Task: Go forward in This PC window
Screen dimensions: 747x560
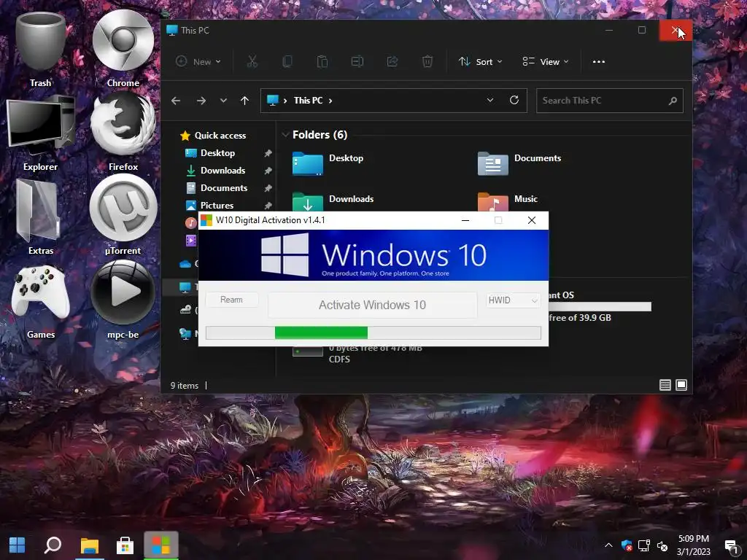Action: (x=201, y=101)
